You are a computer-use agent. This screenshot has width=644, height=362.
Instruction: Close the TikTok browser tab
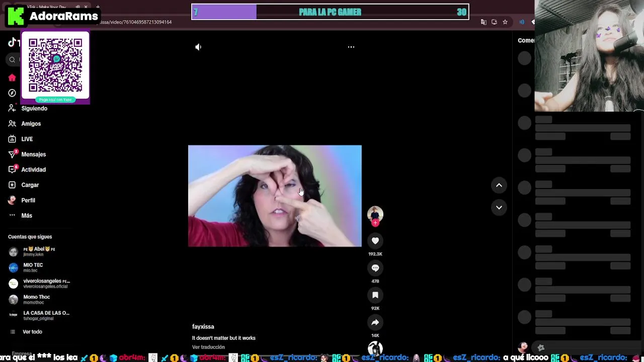(86, 7)
